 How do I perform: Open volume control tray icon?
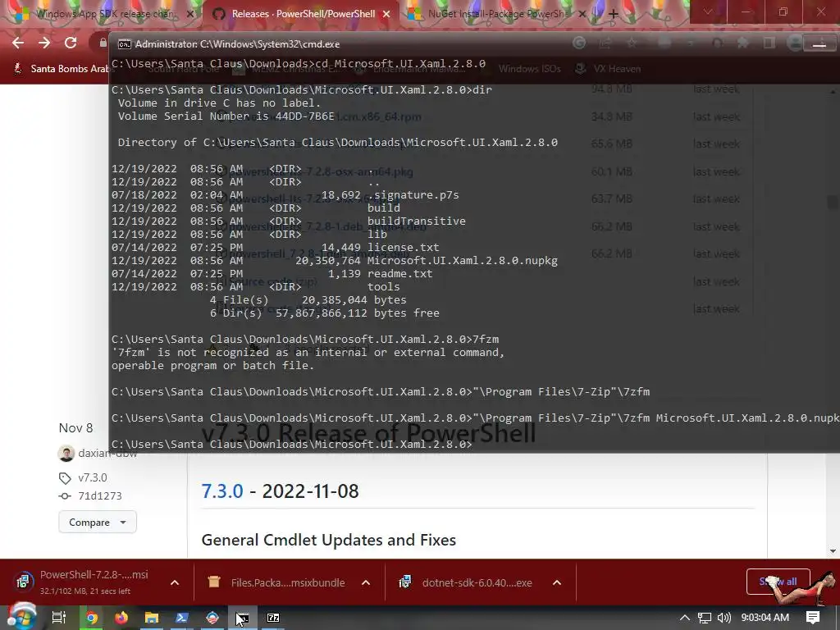tap(724, 618)
